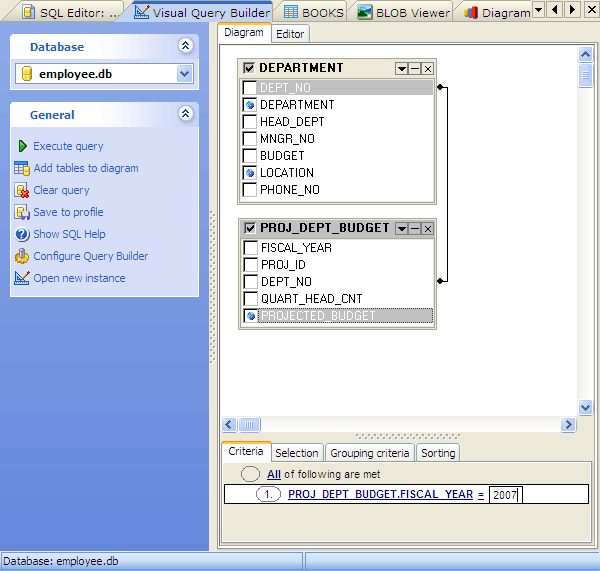600x571 pixels.
Task: Check the PHONE_NO field checkbox
Action: 249,190
